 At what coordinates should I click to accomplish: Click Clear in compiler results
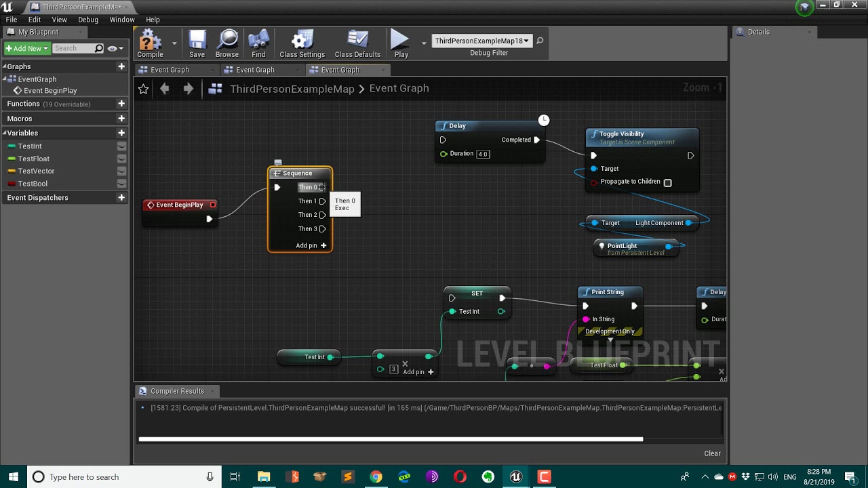[712, 453]
